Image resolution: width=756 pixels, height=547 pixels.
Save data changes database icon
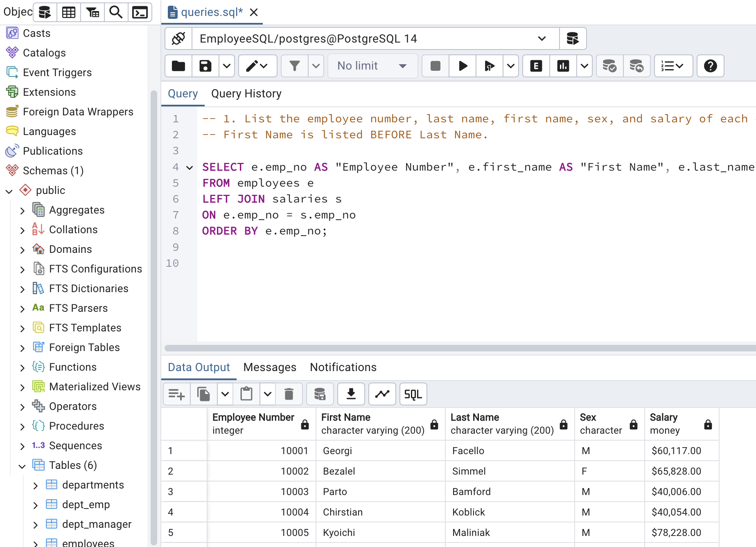tap(320, 394)
